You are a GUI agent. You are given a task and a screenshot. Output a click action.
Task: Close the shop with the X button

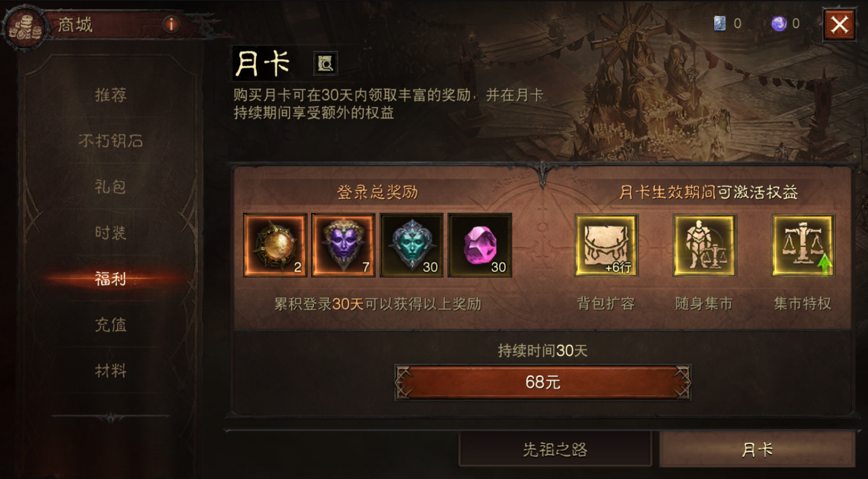pyautogui.click(x=840, y=25)
